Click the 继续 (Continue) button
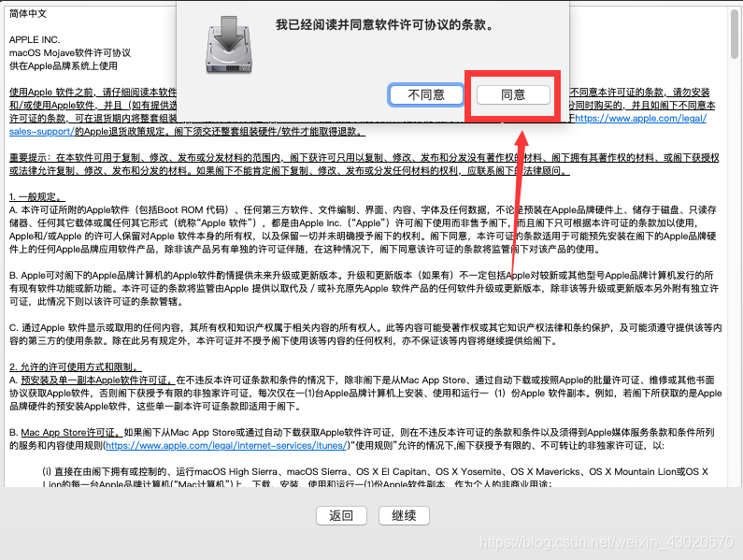The width and height of the screenshot is (743, 560). point(404,515)
